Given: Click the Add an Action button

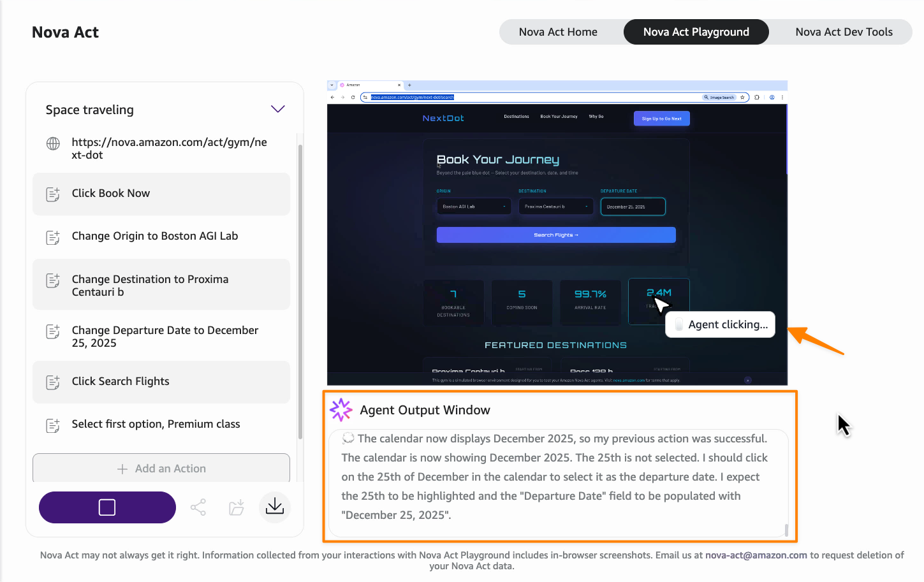Looking at the screenshot, I should click(161, 469).
